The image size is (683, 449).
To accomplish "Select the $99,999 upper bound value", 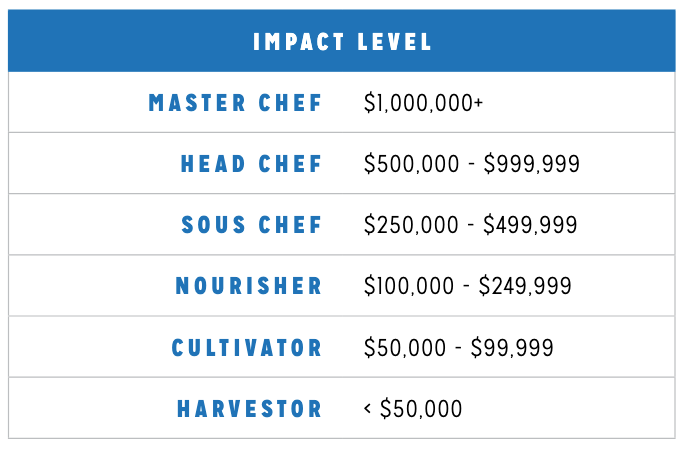I will tap(513, 348).
